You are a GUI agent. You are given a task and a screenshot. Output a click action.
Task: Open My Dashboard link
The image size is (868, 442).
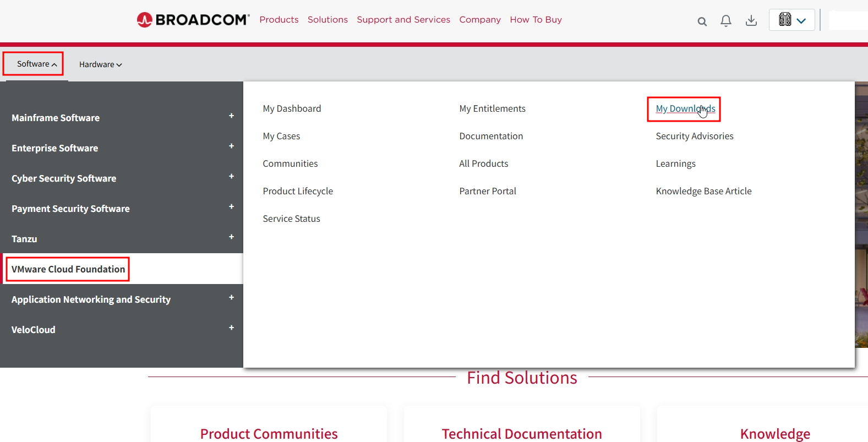tap(292, 108)
